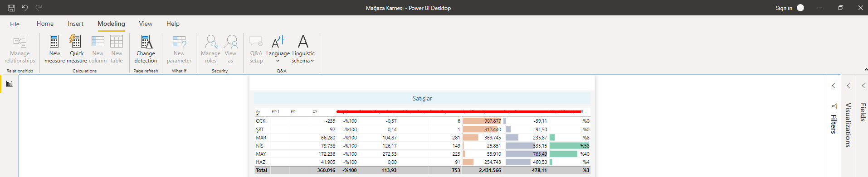The height and width of the screenshot is (177, 868).
Task: Collapse the ribbon with the chevron
Action: 866,70
